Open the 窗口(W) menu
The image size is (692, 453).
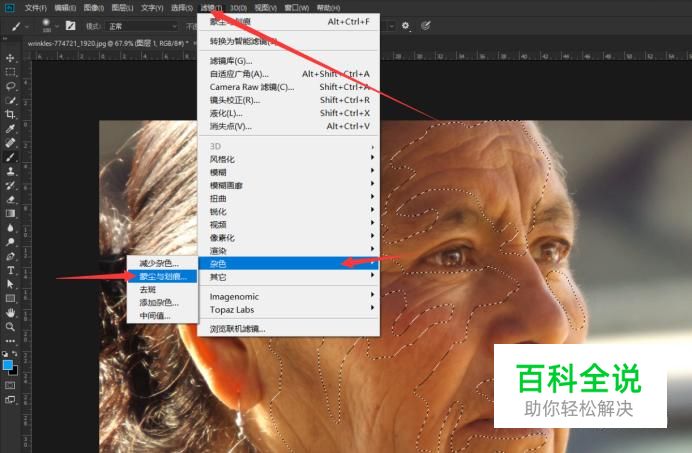297,8
